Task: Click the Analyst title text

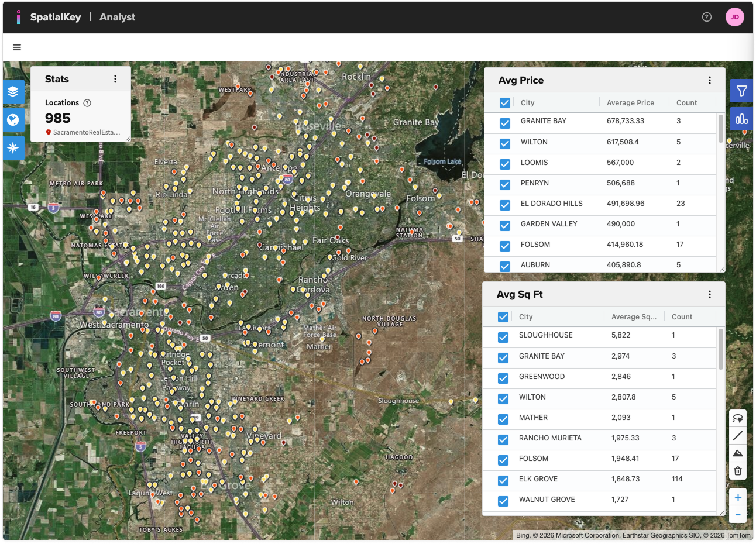Action: 117,17
